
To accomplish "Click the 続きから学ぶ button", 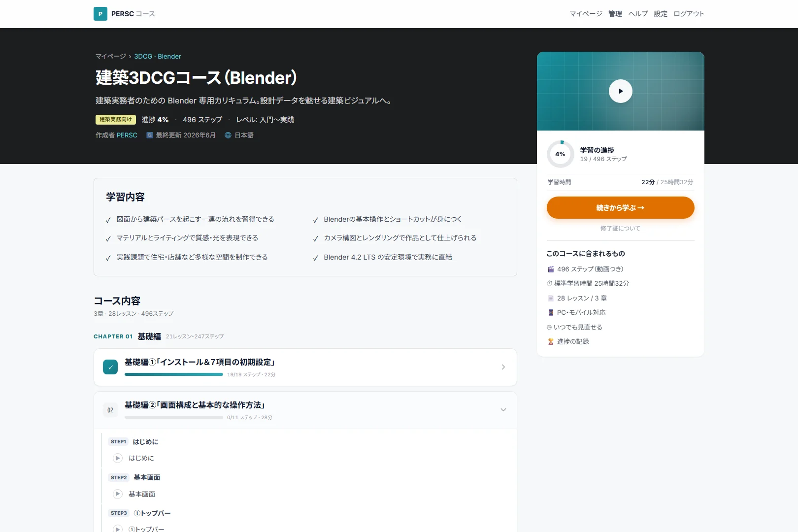I will pos(621,208).
